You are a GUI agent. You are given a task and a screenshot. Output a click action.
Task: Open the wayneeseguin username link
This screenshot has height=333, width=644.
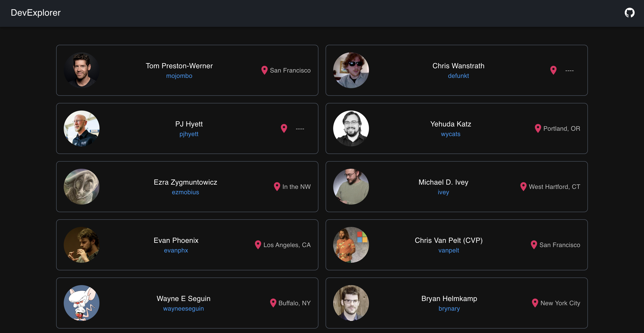point(183,308)
